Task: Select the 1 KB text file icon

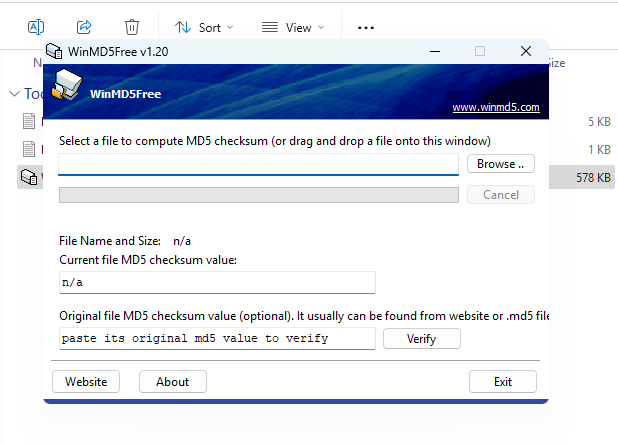Action: click(29, 149)
